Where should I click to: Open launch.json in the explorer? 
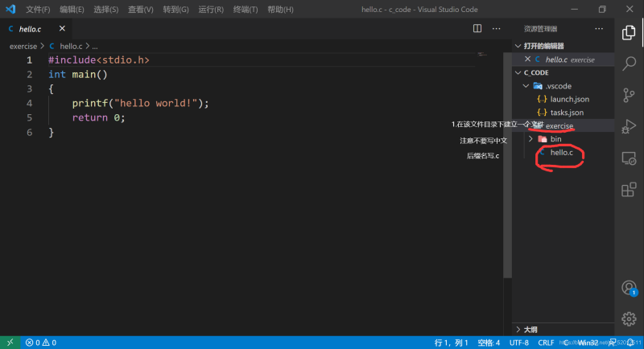click(x=570, y=99)
